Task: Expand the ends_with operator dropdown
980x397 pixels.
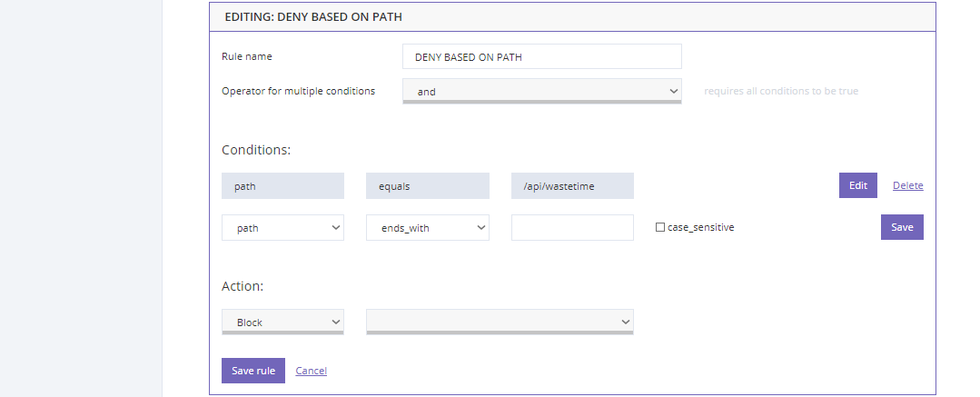Action: [428, 228]
